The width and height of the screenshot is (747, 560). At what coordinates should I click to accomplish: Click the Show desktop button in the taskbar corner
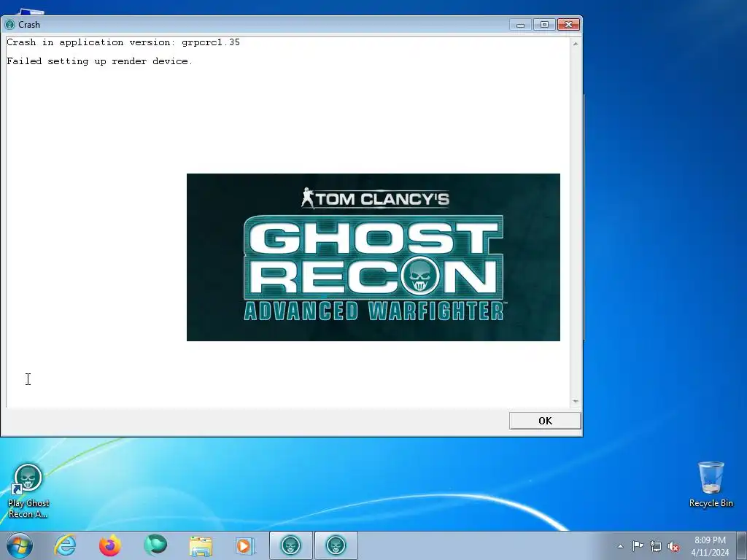click(742, 545)
